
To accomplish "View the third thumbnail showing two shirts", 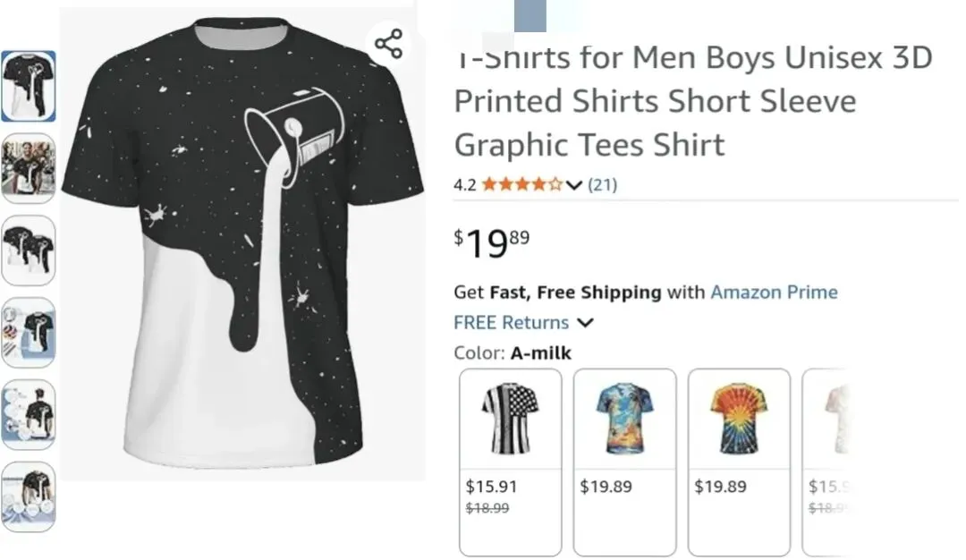I will coord(29,250).
